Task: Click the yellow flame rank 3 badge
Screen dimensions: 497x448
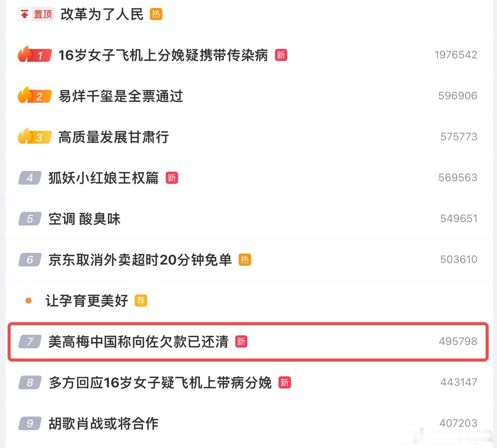Action: pyautogui.click(x=35, y=137)
